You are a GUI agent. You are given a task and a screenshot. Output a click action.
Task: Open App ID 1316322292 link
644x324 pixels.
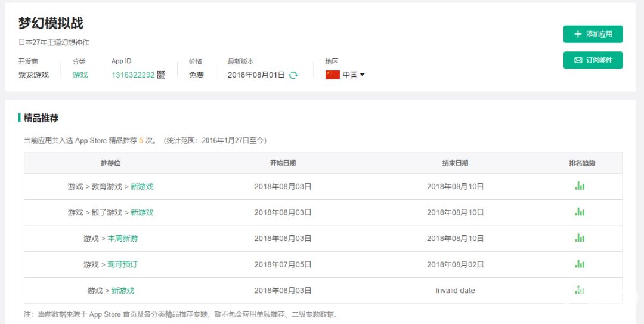pyautogui.click(x=133, y=75)
